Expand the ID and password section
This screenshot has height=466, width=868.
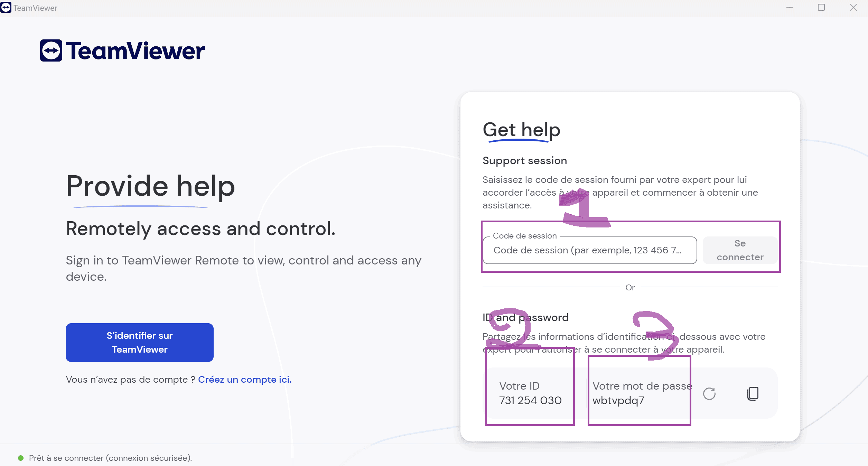pos(525,317)
